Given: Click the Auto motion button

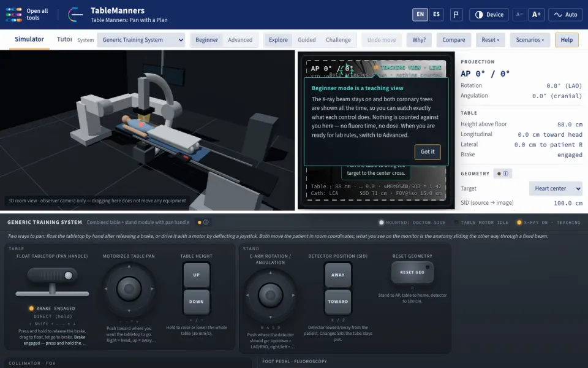Looking at the screenshot, I should pos(565,15).
